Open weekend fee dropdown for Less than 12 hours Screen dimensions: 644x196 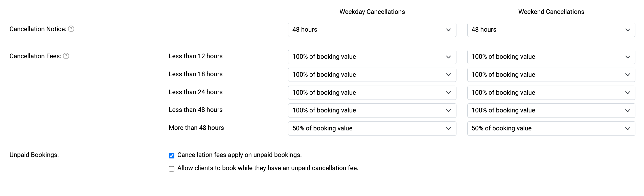(x=551, y=57)
